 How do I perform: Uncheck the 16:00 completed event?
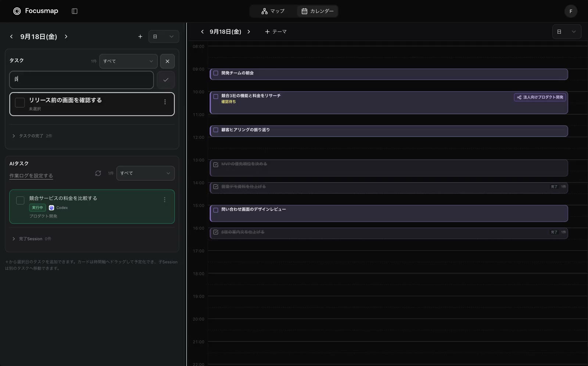point(216,232)
